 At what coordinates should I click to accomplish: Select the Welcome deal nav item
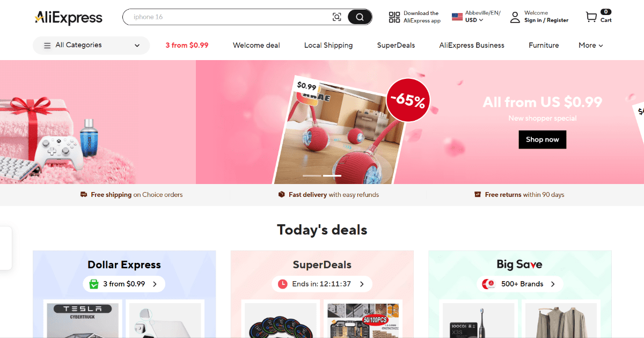click(x=257, y=46)
